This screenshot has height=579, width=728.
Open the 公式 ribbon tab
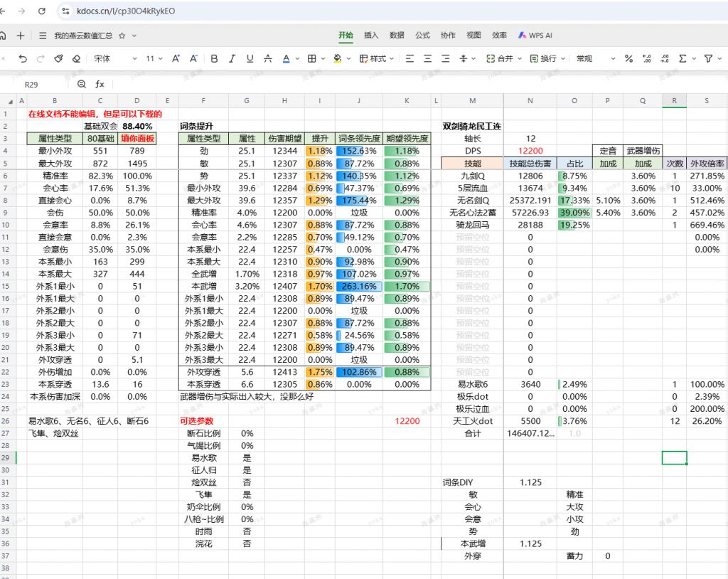click(422, 35)
